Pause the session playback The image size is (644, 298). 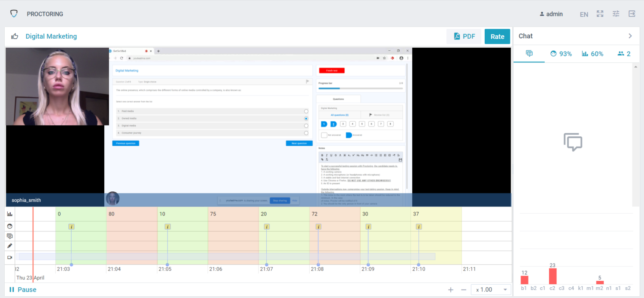(x=23, y=289)
